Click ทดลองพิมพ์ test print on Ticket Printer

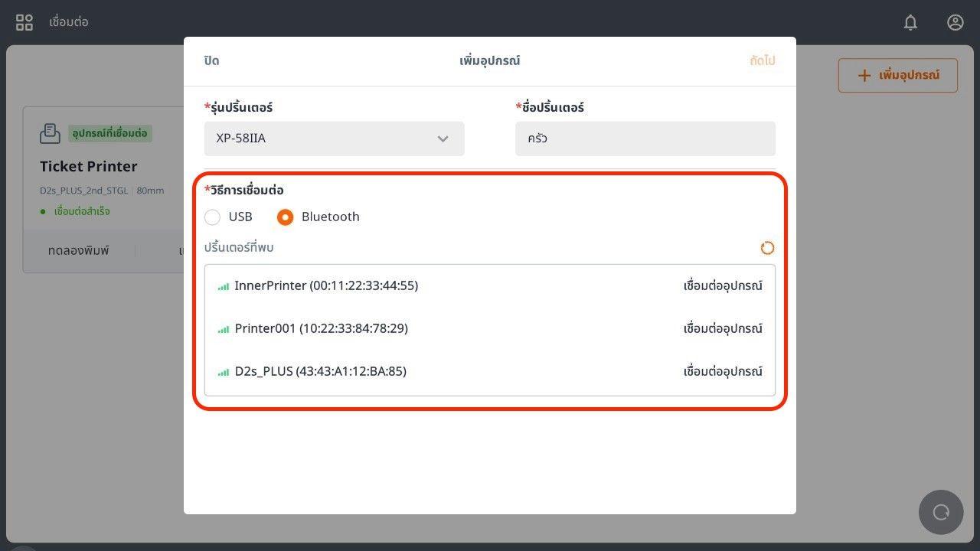coord(79,250)
